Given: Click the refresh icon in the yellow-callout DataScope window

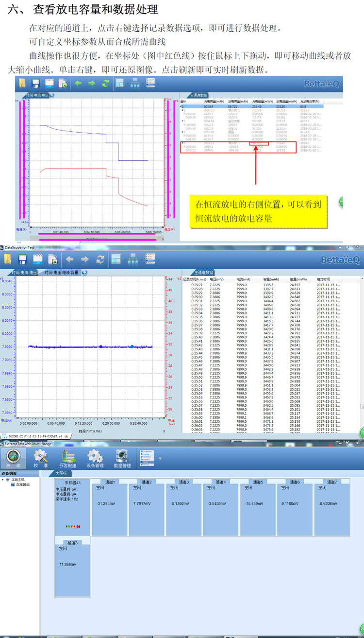Looking at the screenshot, I should tap(105, 83).
